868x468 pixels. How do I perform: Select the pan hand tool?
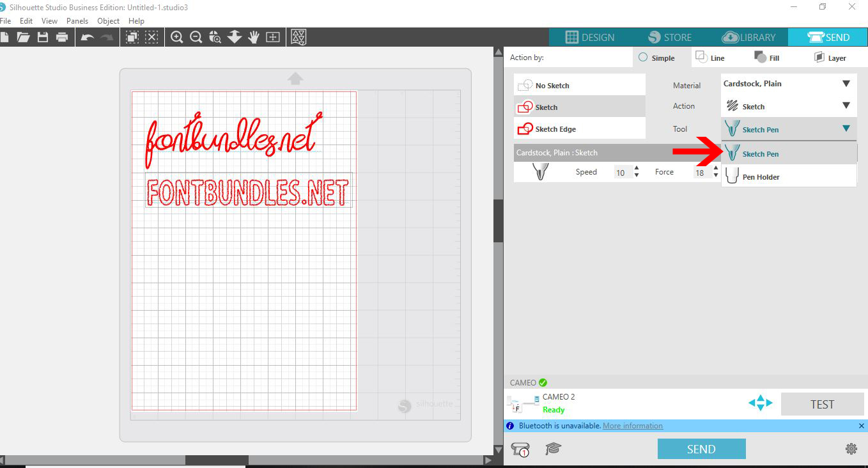tap(254, 37)
